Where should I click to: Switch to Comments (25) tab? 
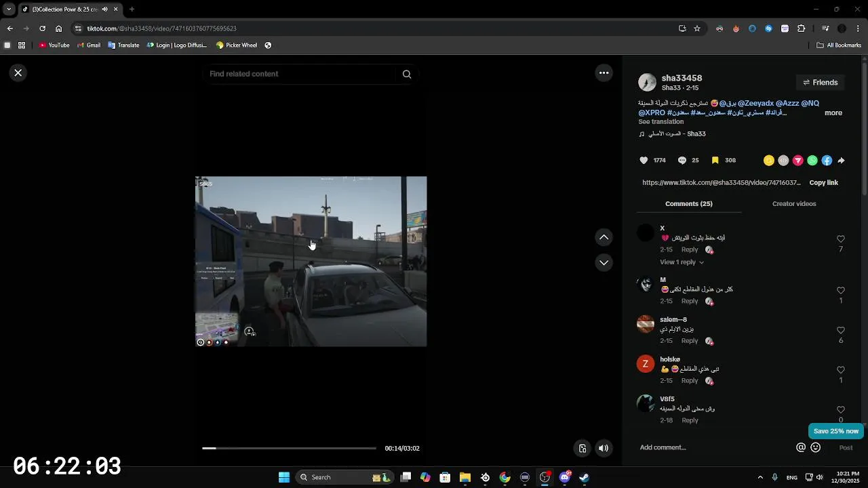click(688, 204)
